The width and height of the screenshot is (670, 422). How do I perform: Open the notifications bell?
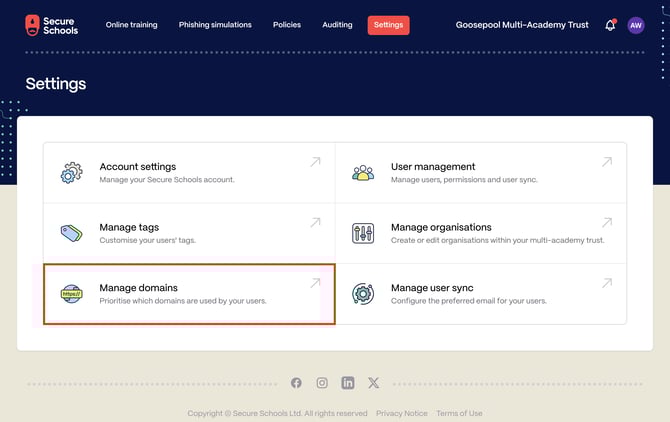[x=610, y=25]
